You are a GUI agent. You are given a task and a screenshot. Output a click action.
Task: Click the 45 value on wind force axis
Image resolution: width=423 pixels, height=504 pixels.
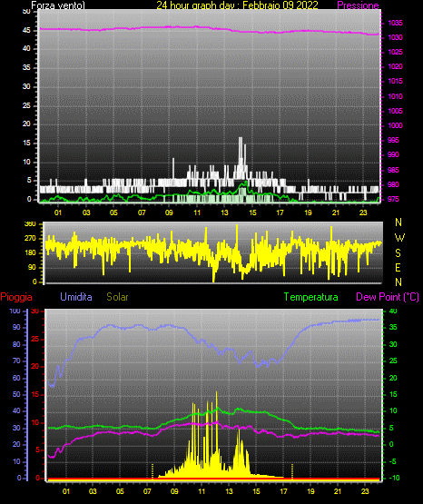(x=26, y=31)
